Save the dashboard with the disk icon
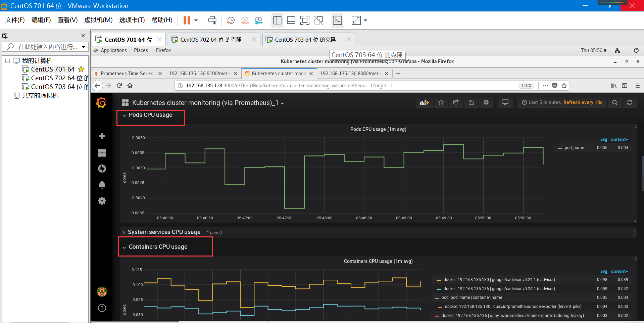The height and width of the screenshot is (323, 644). pos(471,102)
